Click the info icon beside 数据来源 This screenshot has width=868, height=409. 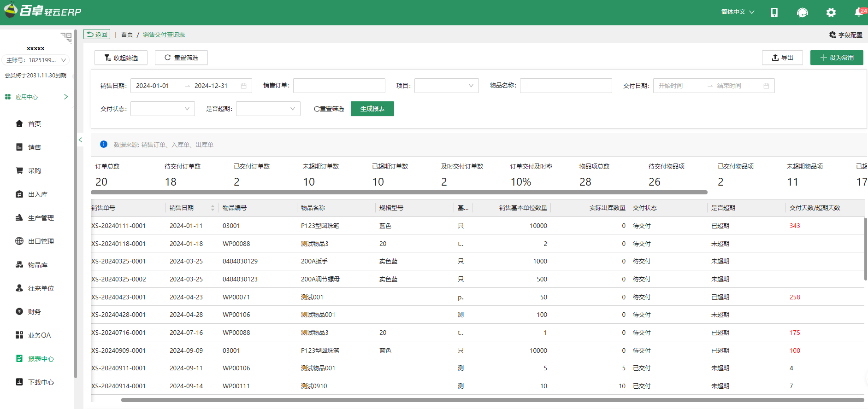[x=104, y=145]
